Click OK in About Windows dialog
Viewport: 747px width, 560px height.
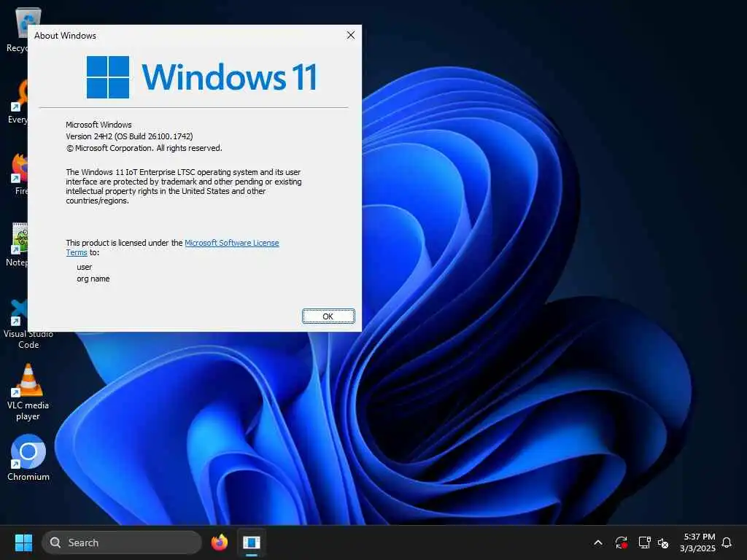click(x=328, y=316)
